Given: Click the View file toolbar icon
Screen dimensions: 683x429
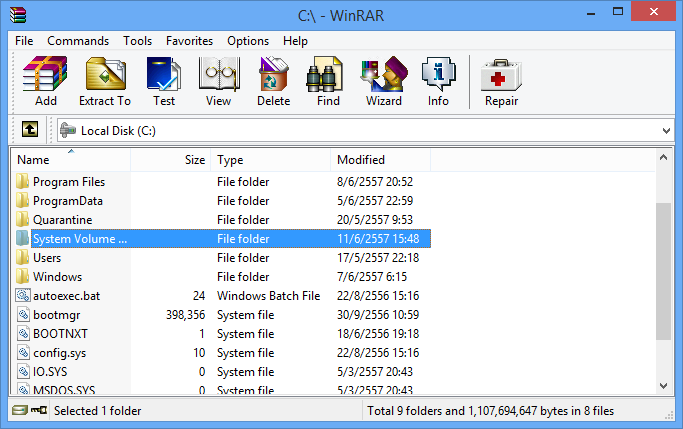Looking at the screenshot, I should pos(219,74).
